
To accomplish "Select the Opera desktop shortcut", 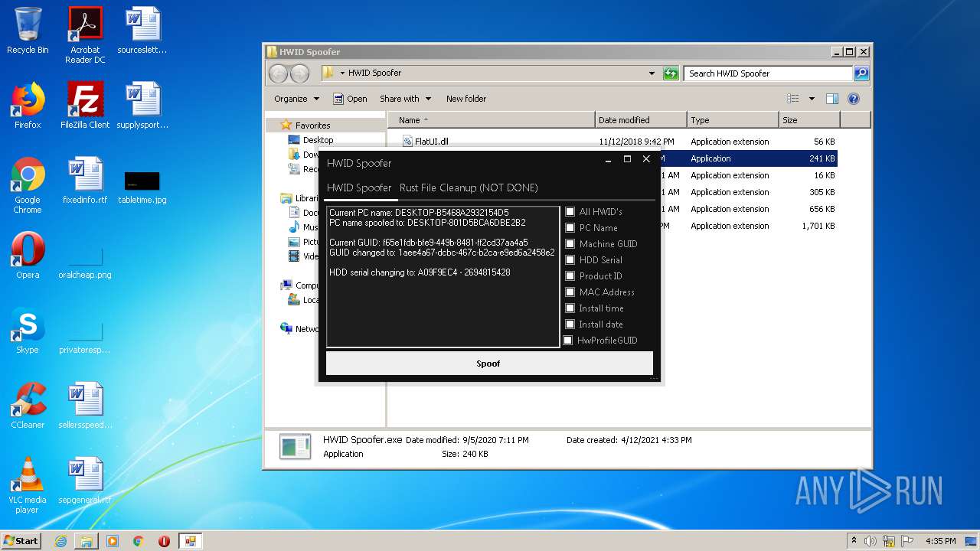I will coord(28,256).
